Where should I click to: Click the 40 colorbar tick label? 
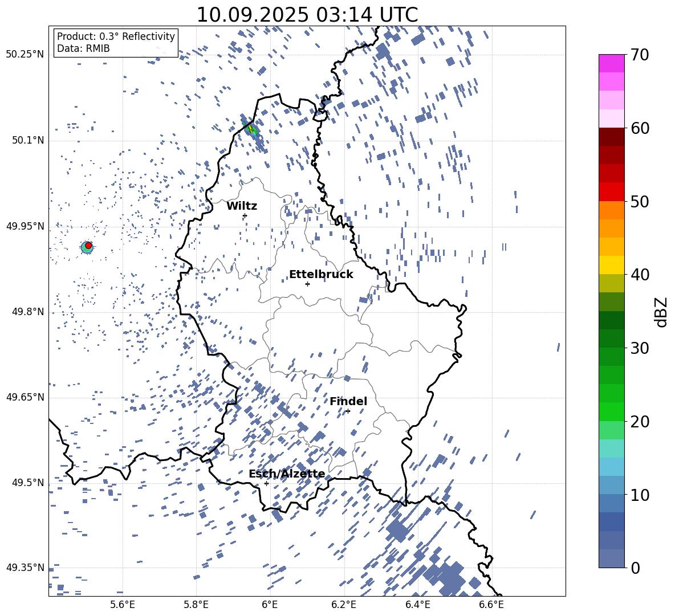point(640,275)
